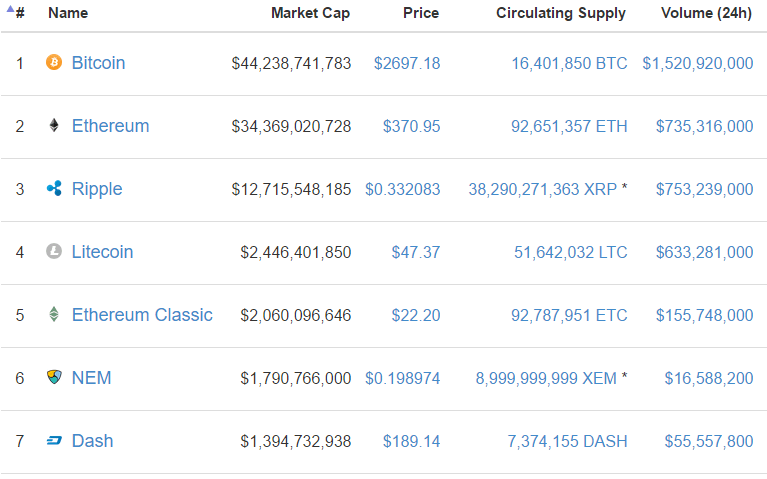Image resolution: width=767 pixels, height=479 pixels.
Task: Click the Ethereum Classic logo icon
Action: coord(54,315)
